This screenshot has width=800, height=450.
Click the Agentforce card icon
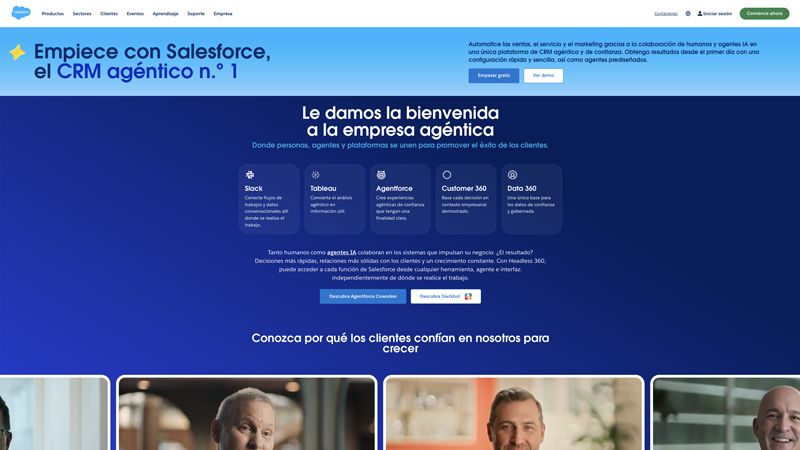tap(381, 175)
